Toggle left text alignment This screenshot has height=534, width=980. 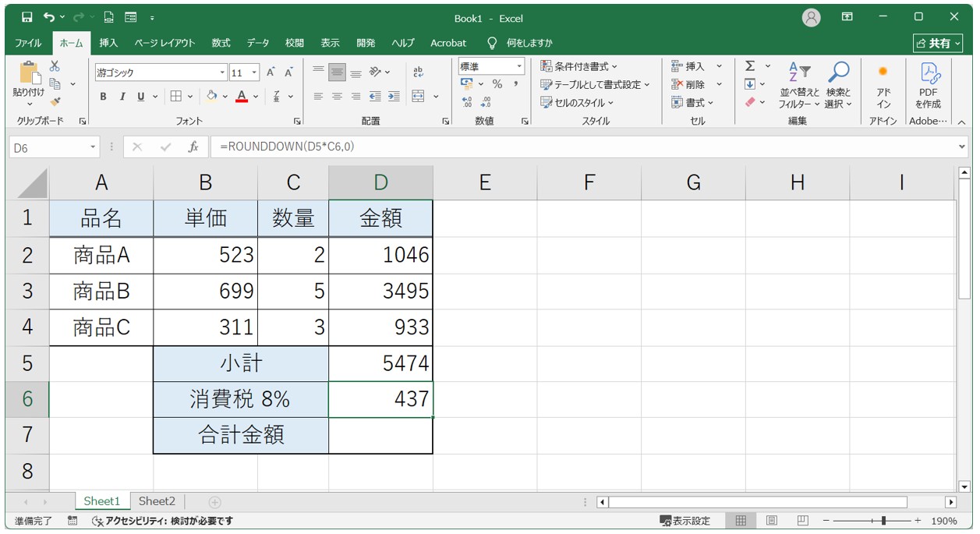coord(318,96)
